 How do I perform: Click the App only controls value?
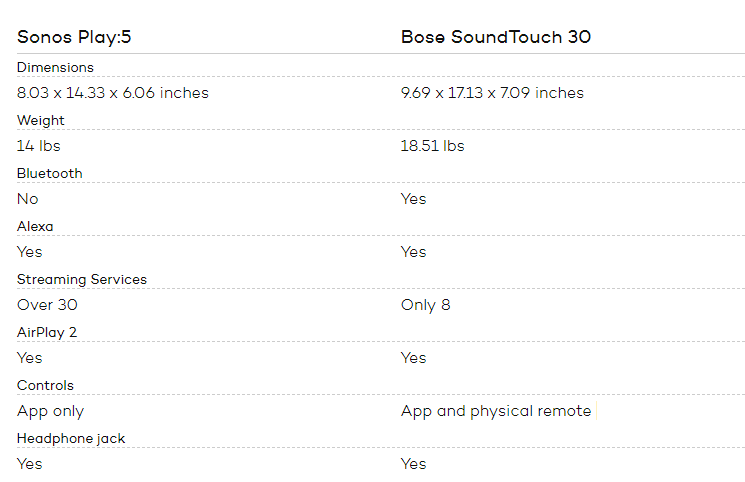pos(50,411)
